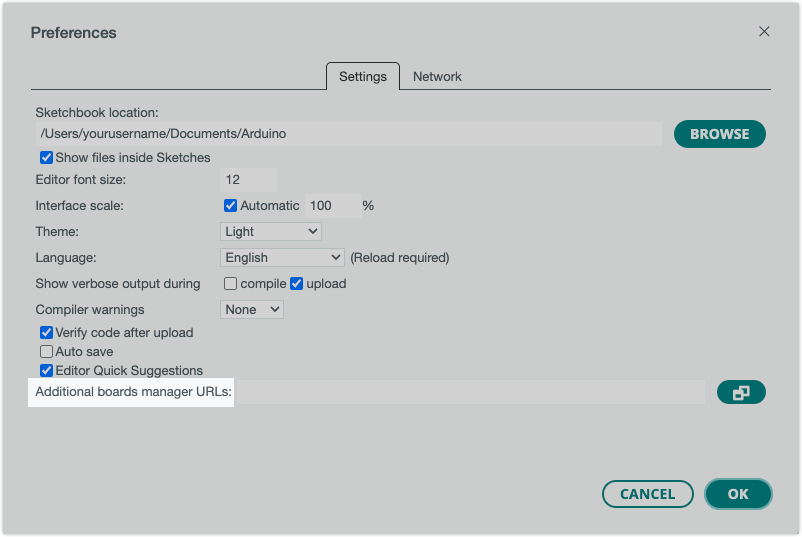The height and width of the screenshot is (537, 802).
Task: Confirm preferences with the OK button
Action: pos(738,494)
